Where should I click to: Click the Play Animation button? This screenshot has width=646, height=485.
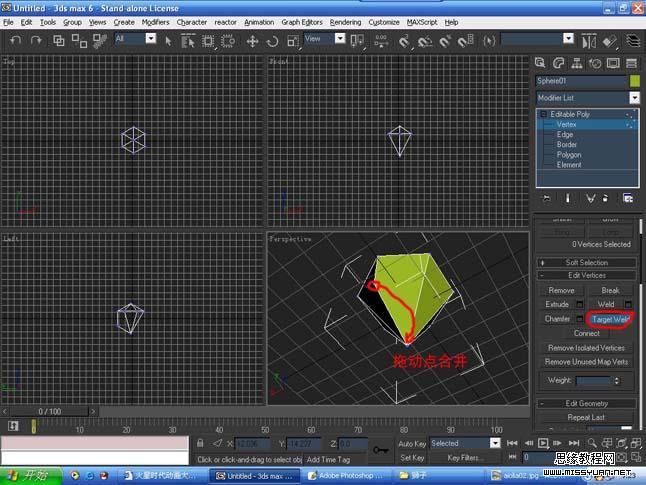pos(543,443)
